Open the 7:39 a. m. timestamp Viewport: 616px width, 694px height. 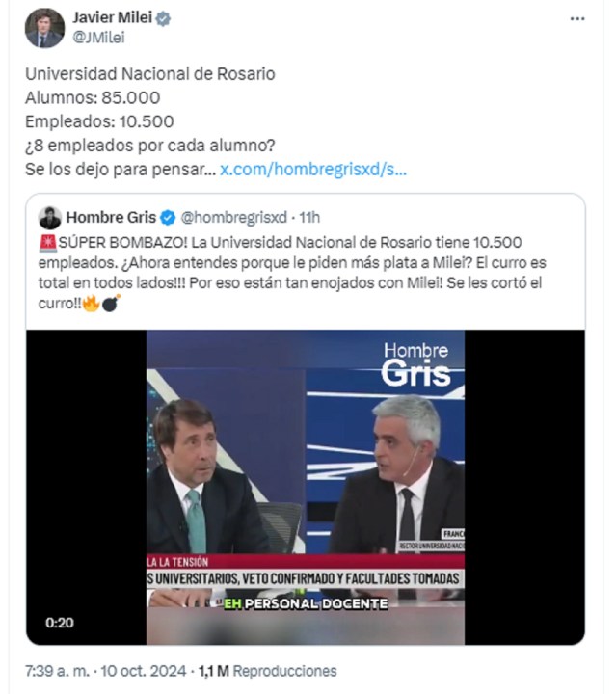pos(57,671)
